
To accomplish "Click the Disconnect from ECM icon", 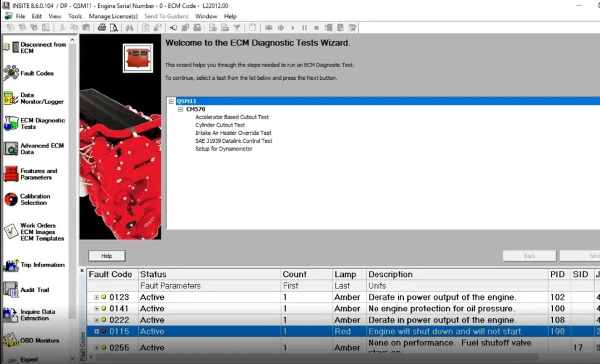I will click(x=11, y=47).
